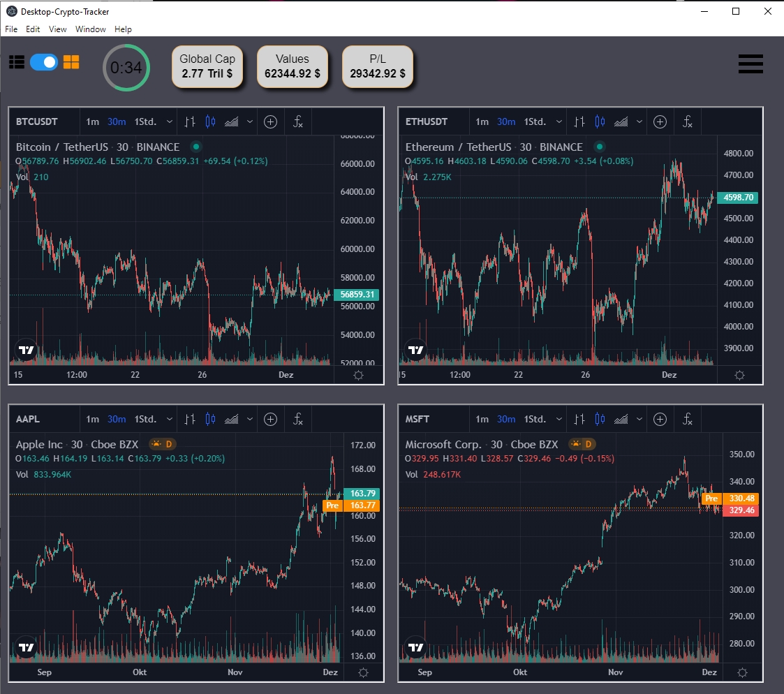Open BTCUSDT chart settings gear

(359, 375)
